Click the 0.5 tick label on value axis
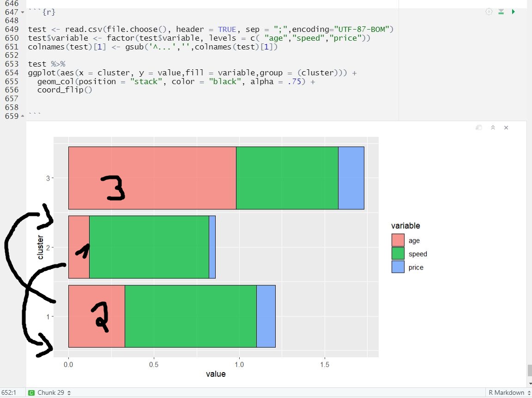Viewport: 532px width, 398px height. (x=154, y=364)
